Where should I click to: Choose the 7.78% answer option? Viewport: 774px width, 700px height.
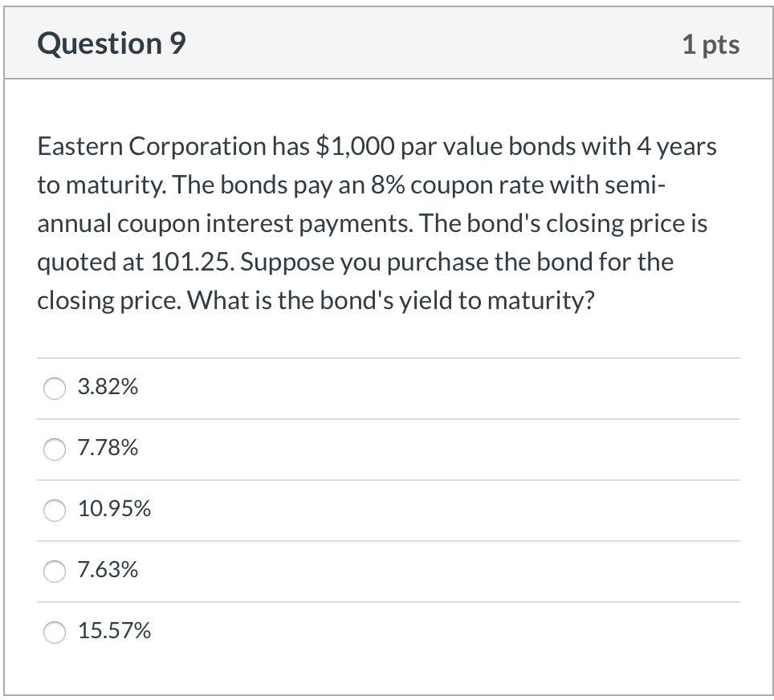click(x=54, y=450)
